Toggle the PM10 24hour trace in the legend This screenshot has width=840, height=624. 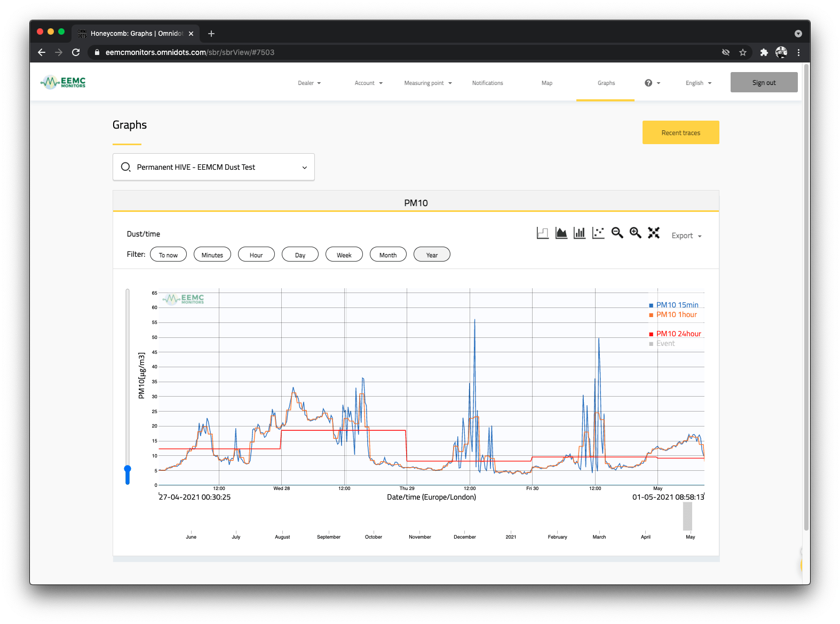click(675, 334)
